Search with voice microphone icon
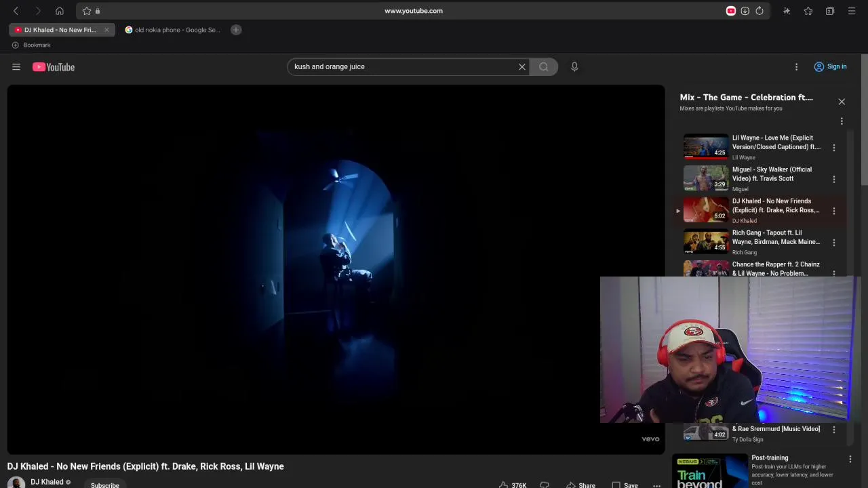The width and height of the screenshot is (868, 488). click(574, 66)
